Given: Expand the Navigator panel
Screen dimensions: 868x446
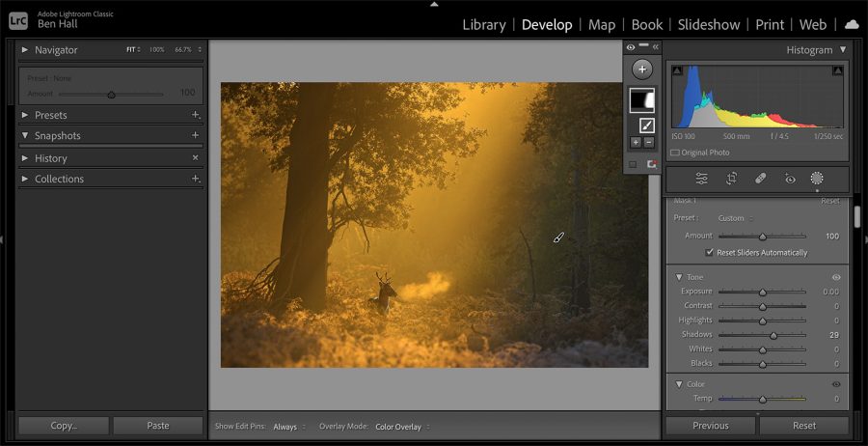Looking at the screenshot, I should click(x=24, y=50).
